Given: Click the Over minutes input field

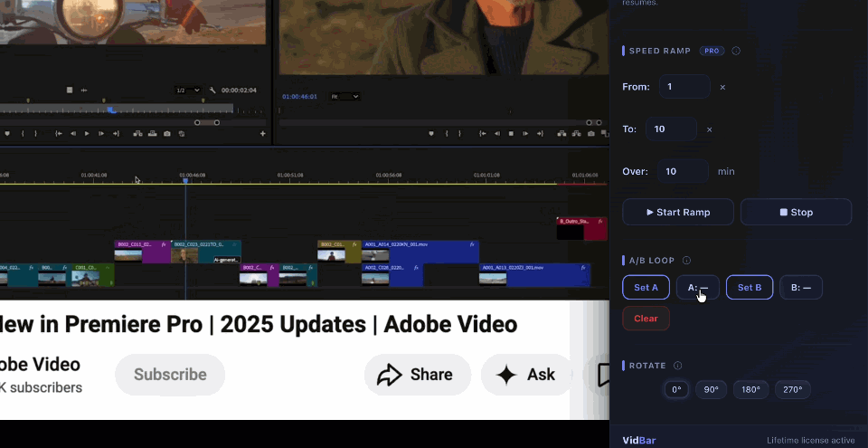Looking at the screenshot, I should point(684,171).
